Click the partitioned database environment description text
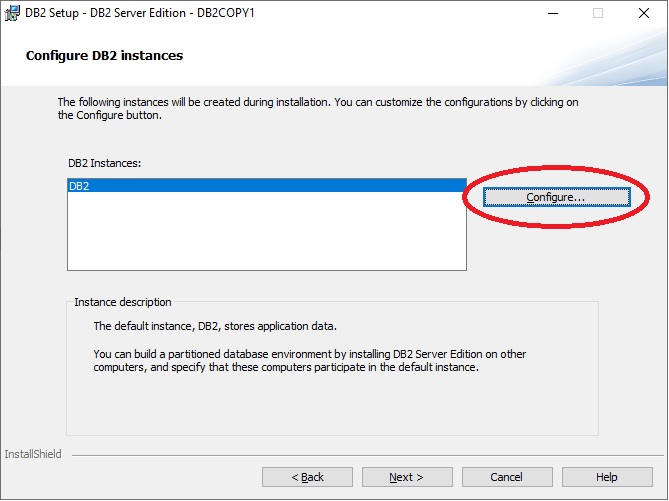669x501 pixels. click(x=310, y=360)
